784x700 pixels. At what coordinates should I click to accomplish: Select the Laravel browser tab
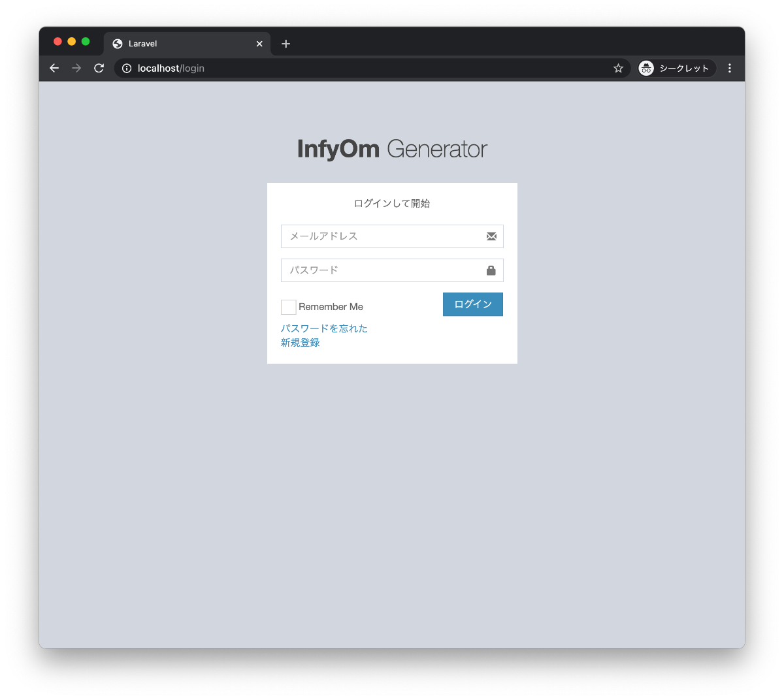click(187, 44)
